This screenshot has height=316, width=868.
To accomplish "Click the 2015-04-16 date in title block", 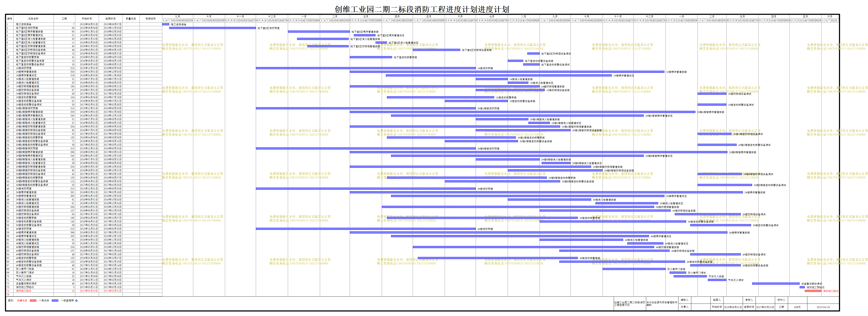I will click(x=823, y=307).
